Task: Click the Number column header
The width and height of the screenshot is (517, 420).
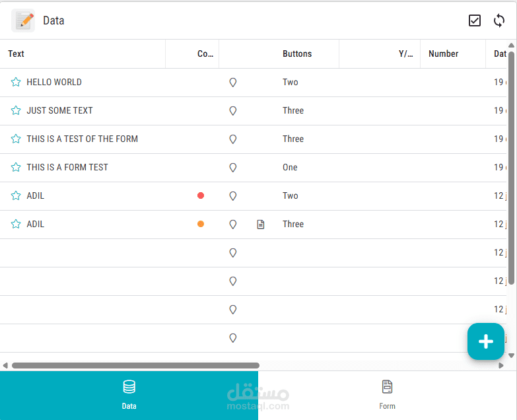Action: 444,53
